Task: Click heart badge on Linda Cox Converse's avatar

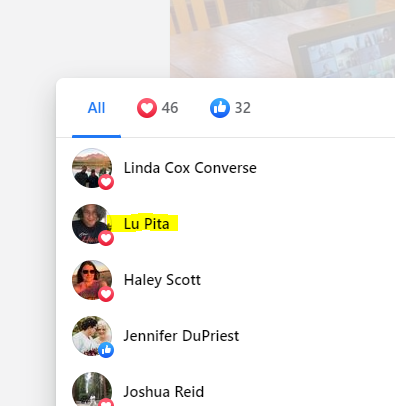Action: click(106, 182)
